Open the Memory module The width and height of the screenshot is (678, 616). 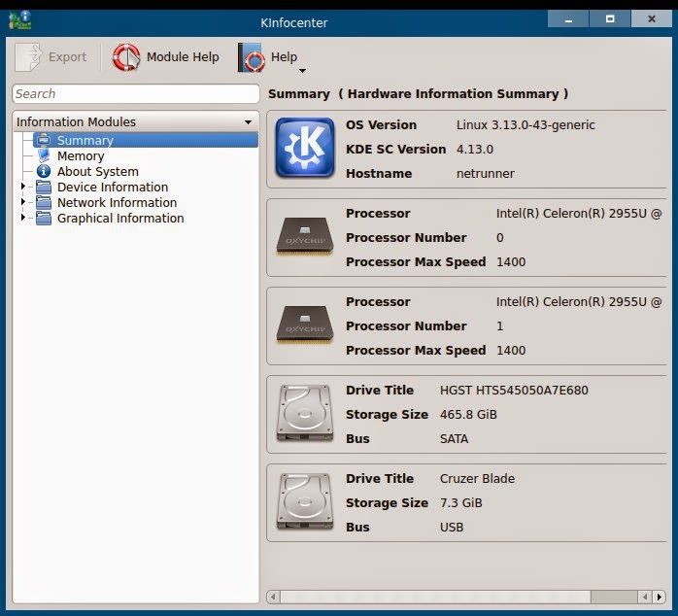pyautogui.click(x=81, y=155)
